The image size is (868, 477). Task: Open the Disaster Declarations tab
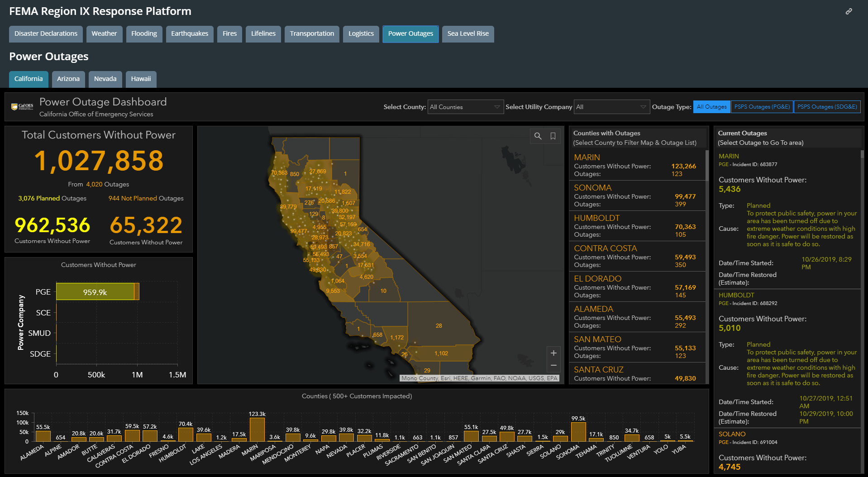click(x=46, y=33)
